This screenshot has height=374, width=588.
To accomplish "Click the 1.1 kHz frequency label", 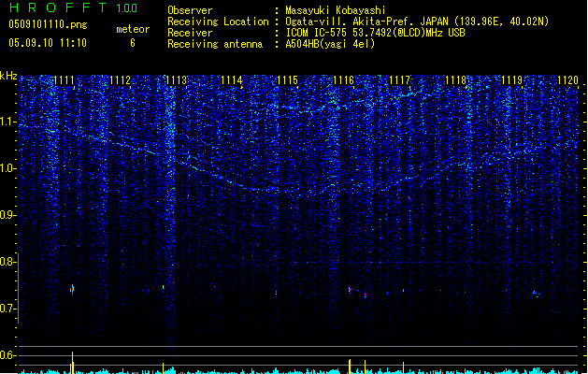I will click(x=8, y=122).
